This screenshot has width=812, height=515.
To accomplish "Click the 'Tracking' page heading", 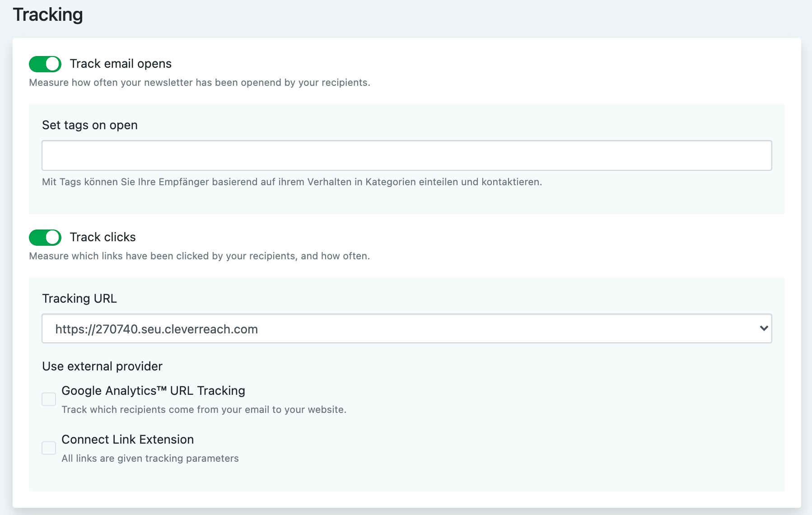I will [x=48, y=14].
